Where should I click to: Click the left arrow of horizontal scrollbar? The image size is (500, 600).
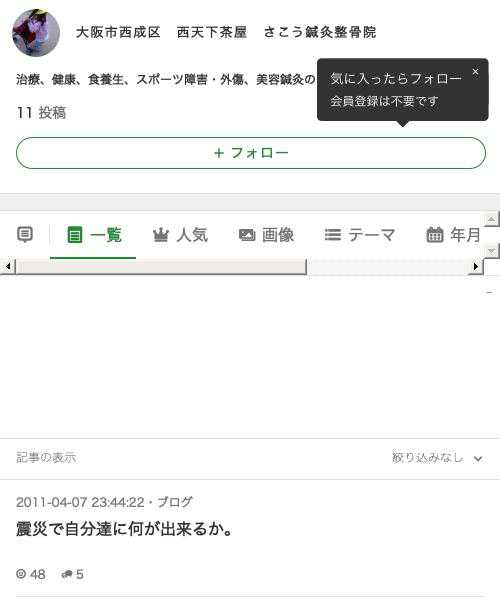(x=8, y=266)
